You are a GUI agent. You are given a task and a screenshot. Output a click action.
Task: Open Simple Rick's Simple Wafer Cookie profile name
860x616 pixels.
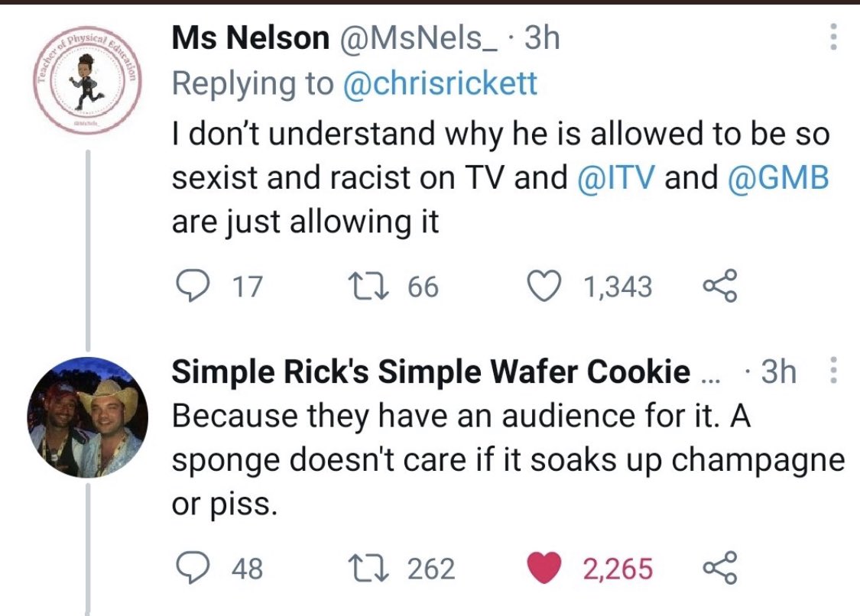(x=430, y=371)
